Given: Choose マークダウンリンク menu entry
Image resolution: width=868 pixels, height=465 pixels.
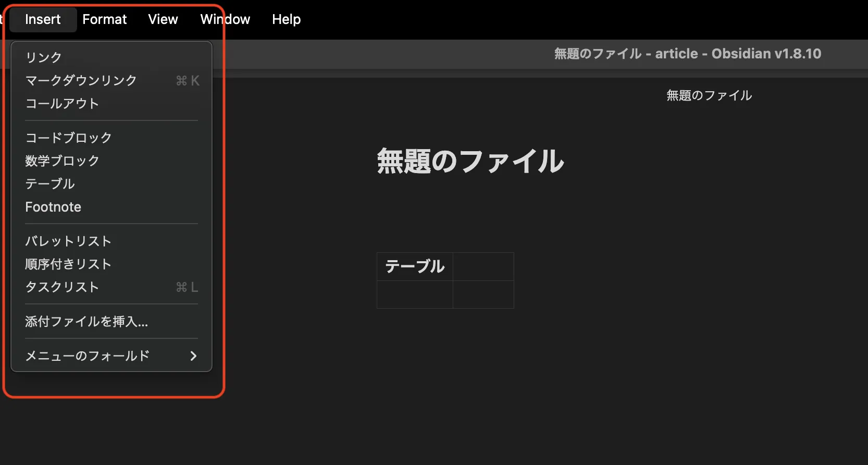Looking at the screenshot, I should [x=111, y=80].
